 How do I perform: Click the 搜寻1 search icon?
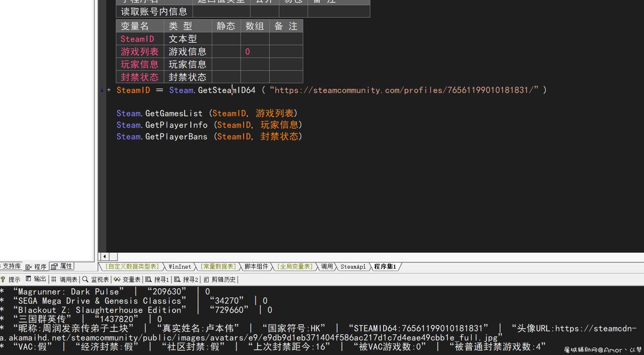point(149,279)
